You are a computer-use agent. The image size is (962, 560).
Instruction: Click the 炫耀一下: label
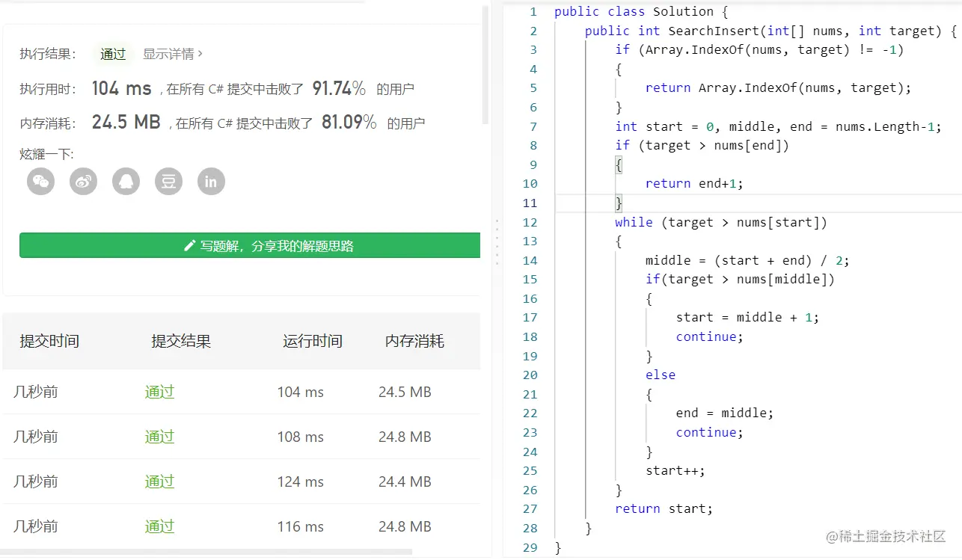tap(46, 154)
